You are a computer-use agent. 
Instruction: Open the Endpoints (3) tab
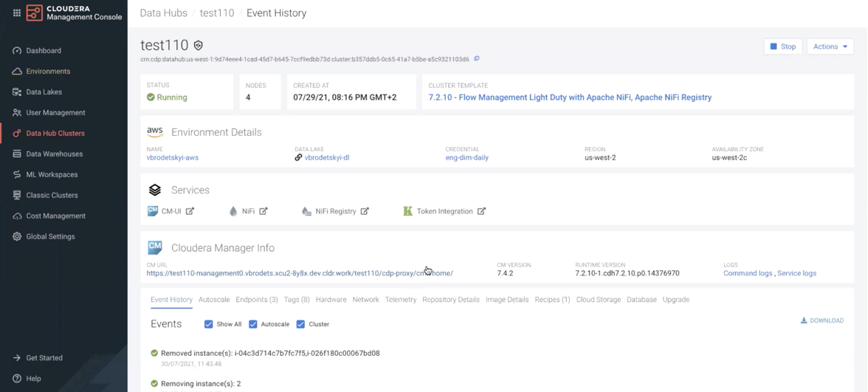[x=257, y=300]
